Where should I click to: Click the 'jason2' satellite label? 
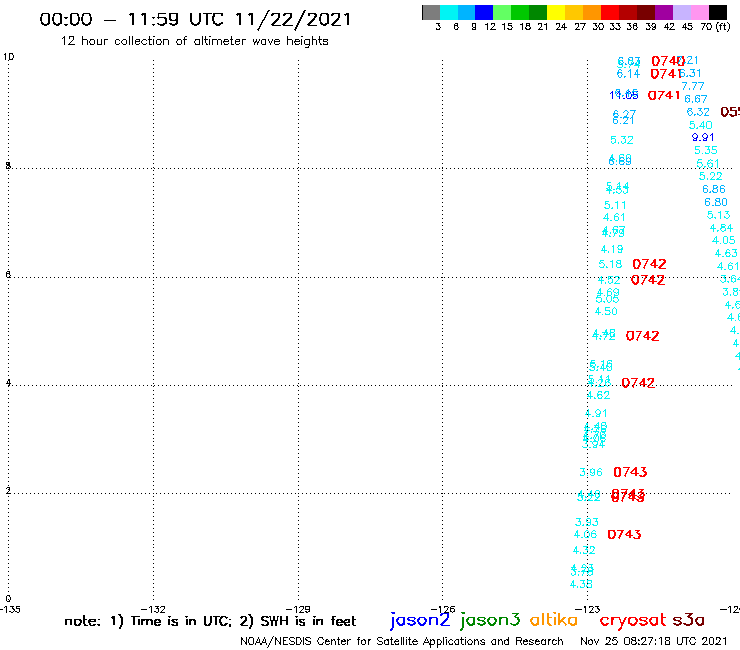(x=420, y=620)
